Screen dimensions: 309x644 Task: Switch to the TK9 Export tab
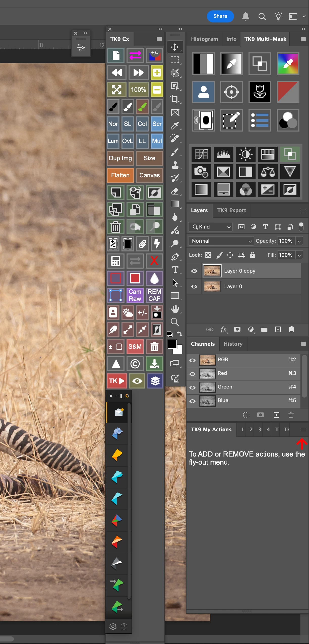[x=232, y=210]
